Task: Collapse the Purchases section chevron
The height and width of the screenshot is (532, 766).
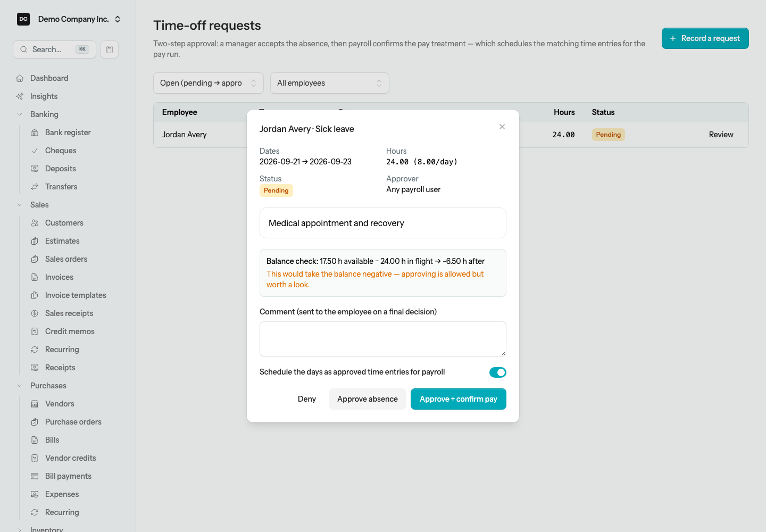Action: pyautogui.click(x=20, y=386)
